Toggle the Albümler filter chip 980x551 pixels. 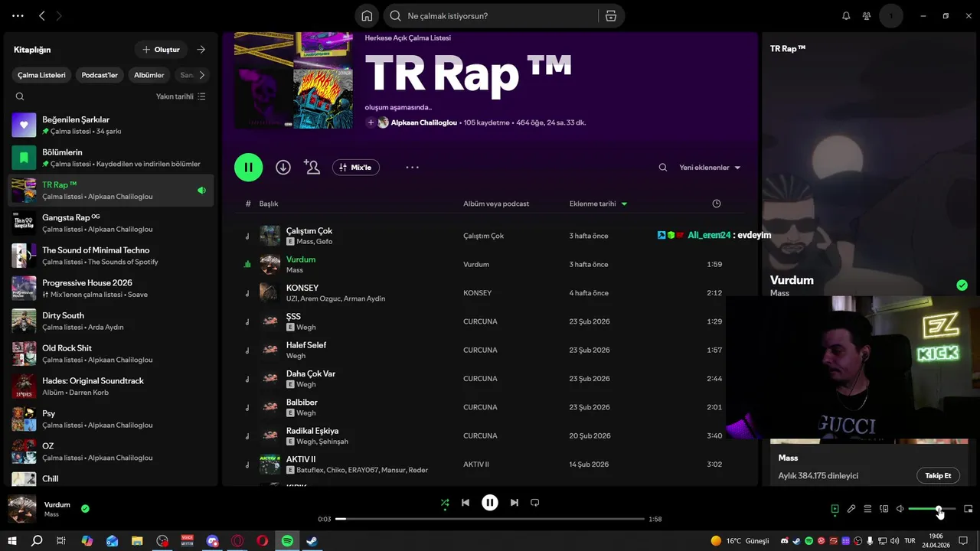tap(149, 75)
